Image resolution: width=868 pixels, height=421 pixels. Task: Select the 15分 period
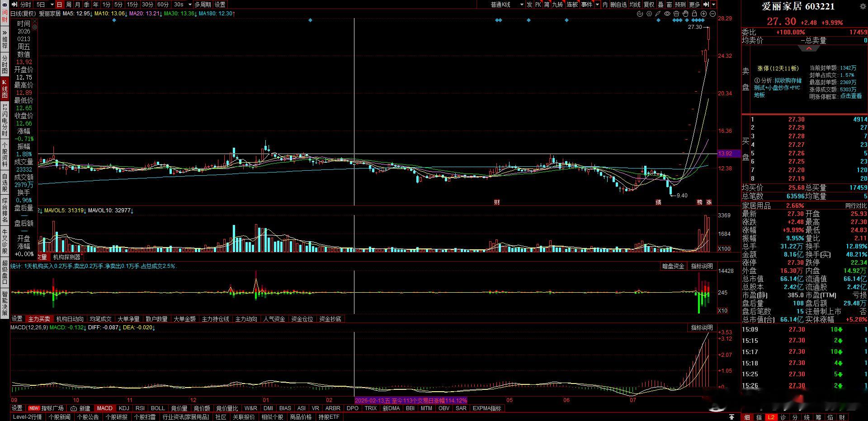[x=132, y=5]
